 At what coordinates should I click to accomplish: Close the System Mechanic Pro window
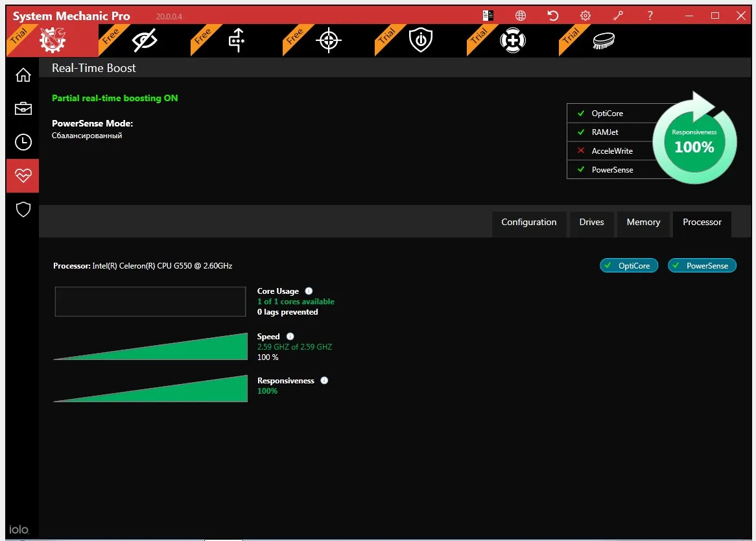click(741, 16)
